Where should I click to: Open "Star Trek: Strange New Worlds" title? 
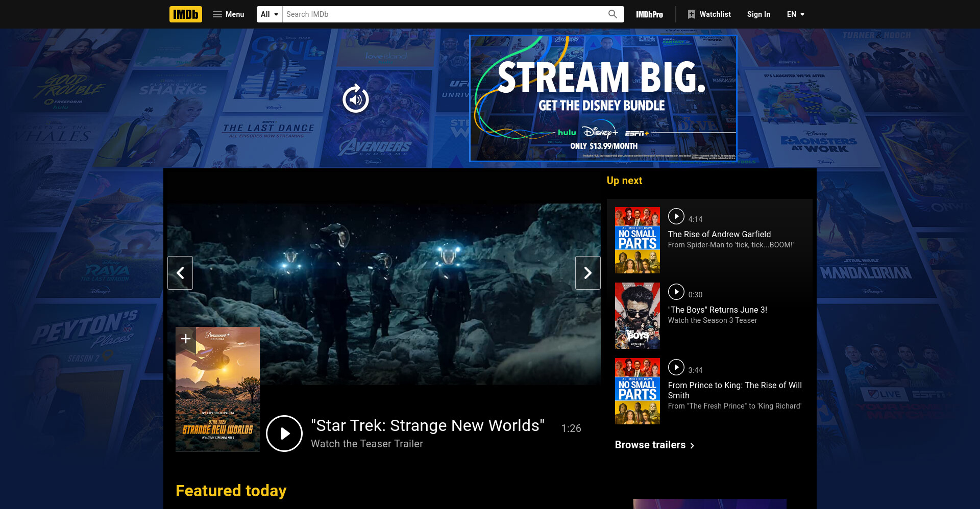(428, 425)
